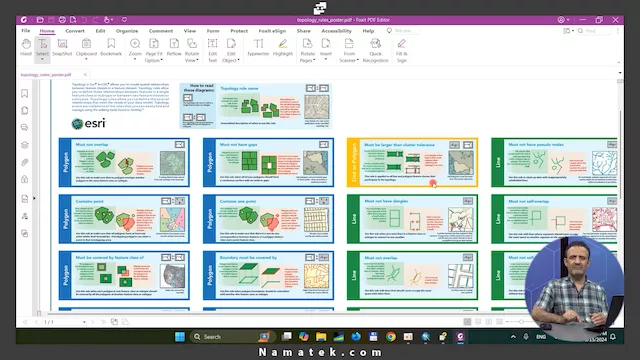Open the Bookmarks sidebar panel
The width and height of the screenshot is (640, 360).
click(24, 93)
